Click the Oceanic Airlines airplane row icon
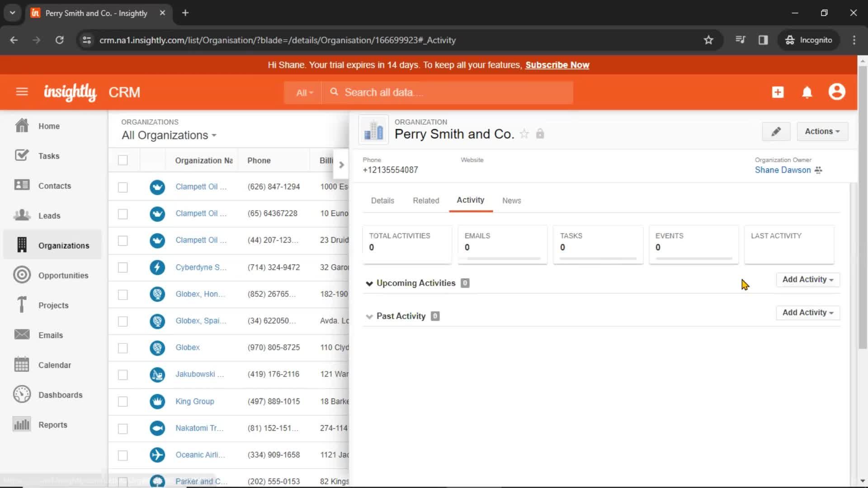The height and width of the screenshot is (488, 868). coord(157,455)
